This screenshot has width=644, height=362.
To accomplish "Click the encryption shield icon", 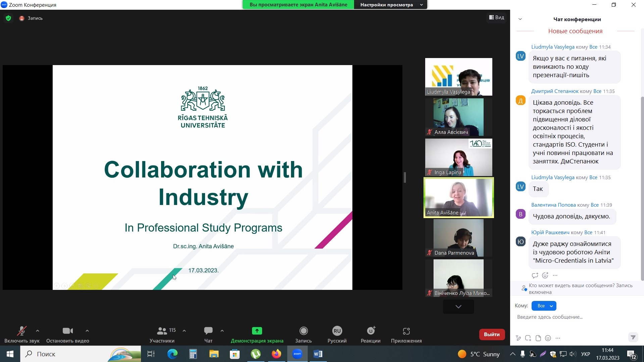I will coord(8,18).
